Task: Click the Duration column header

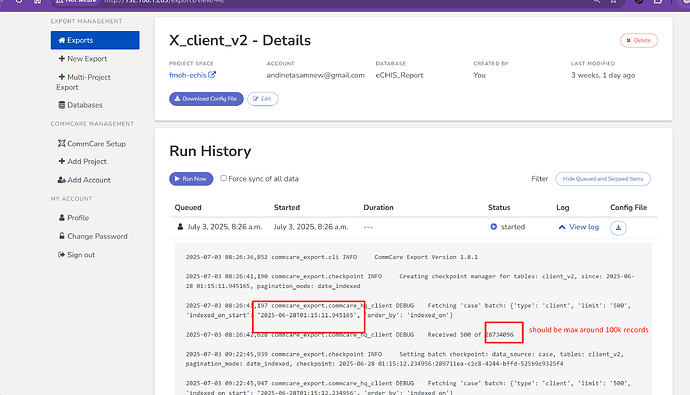Action: click(378, 208)
